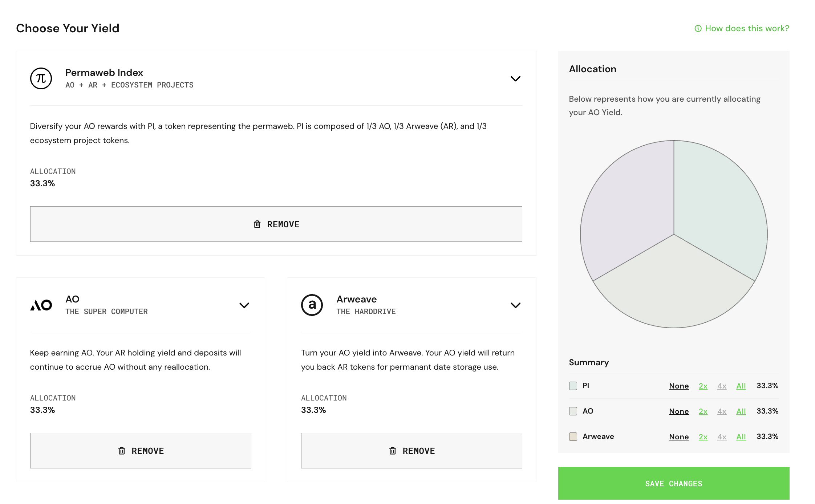Expand the Arweave card chevron

[515, 305]
